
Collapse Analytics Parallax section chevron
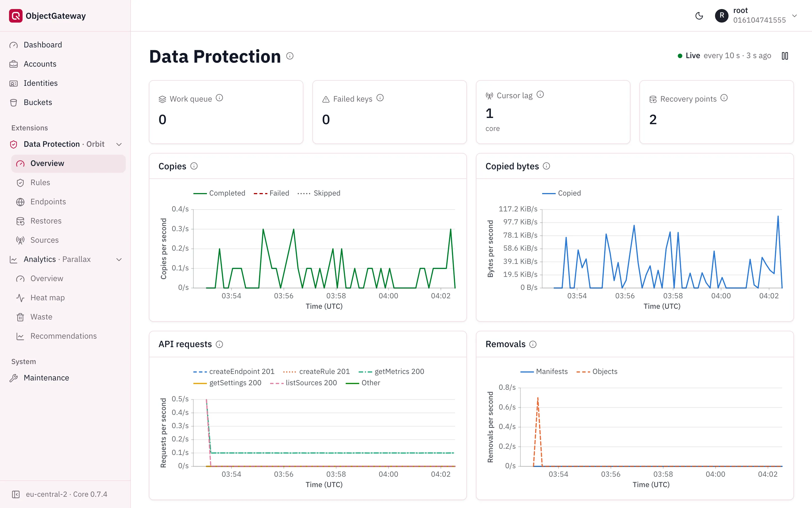[x=119, y=259]
